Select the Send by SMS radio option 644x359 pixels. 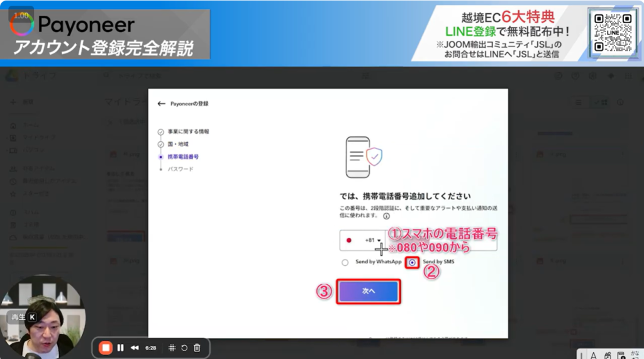click(x=413, y=262)
